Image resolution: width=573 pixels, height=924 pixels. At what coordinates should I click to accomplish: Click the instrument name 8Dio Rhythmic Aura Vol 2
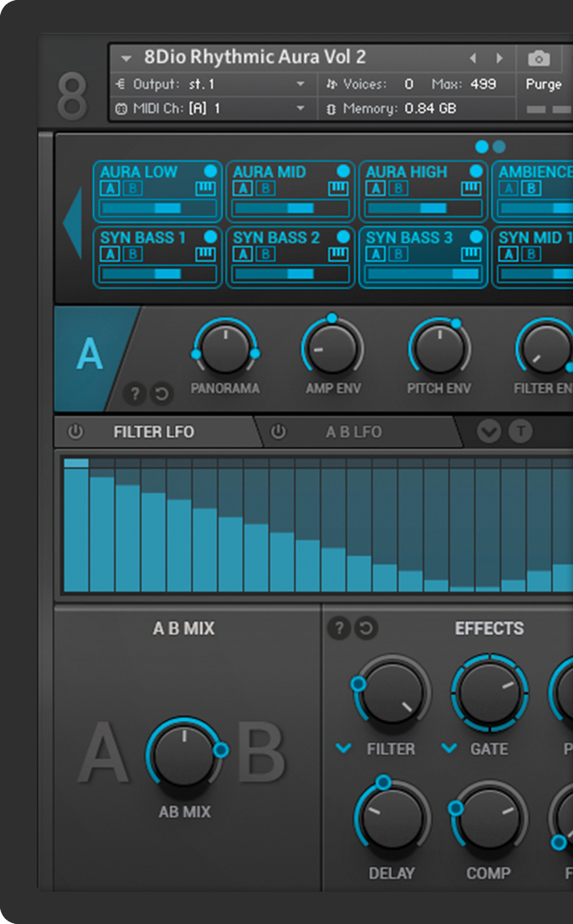(x=255, y=57)
